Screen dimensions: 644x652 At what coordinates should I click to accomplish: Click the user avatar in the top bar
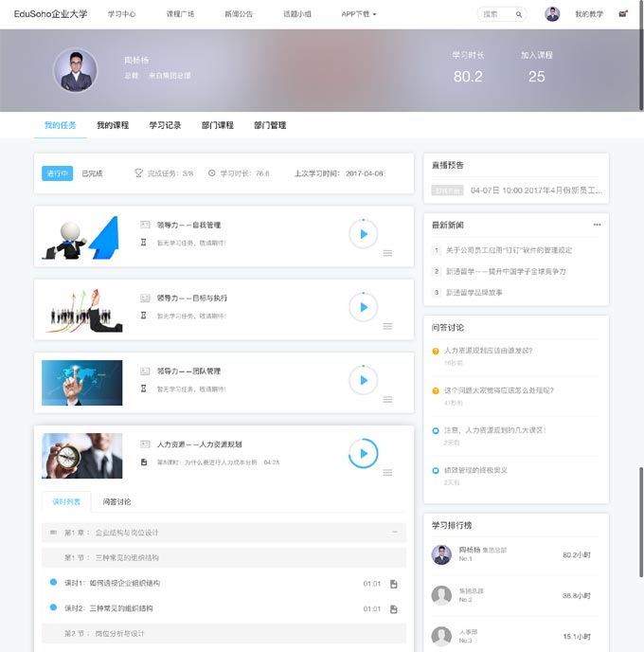point(552,14)
